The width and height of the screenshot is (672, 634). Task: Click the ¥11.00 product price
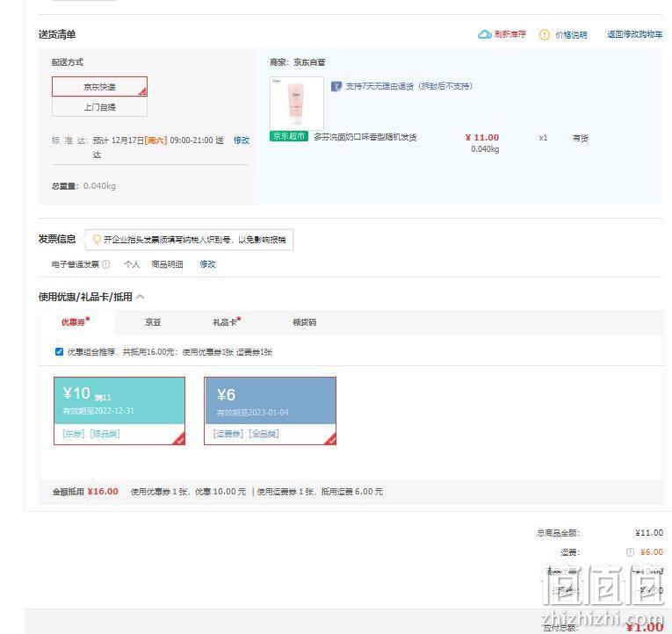482,138
